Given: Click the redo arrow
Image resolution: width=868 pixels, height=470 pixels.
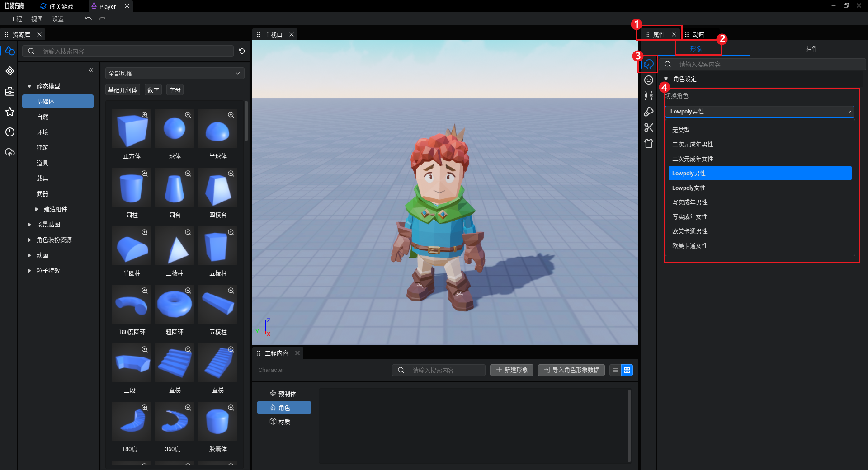Looking at the screenshot, I should click(102, 19).
